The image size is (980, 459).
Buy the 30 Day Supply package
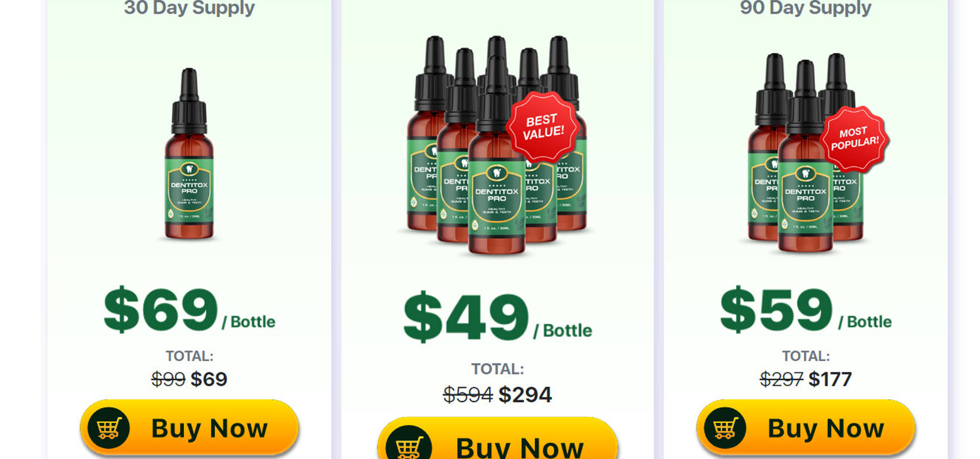(x=189, y=427)
